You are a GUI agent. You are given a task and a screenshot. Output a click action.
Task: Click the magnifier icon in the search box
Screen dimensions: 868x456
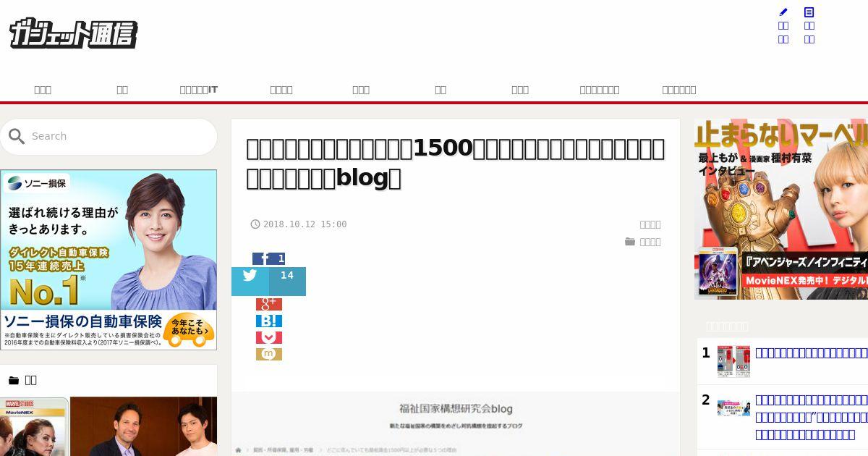pyautogui.click(x=17, y=136)
